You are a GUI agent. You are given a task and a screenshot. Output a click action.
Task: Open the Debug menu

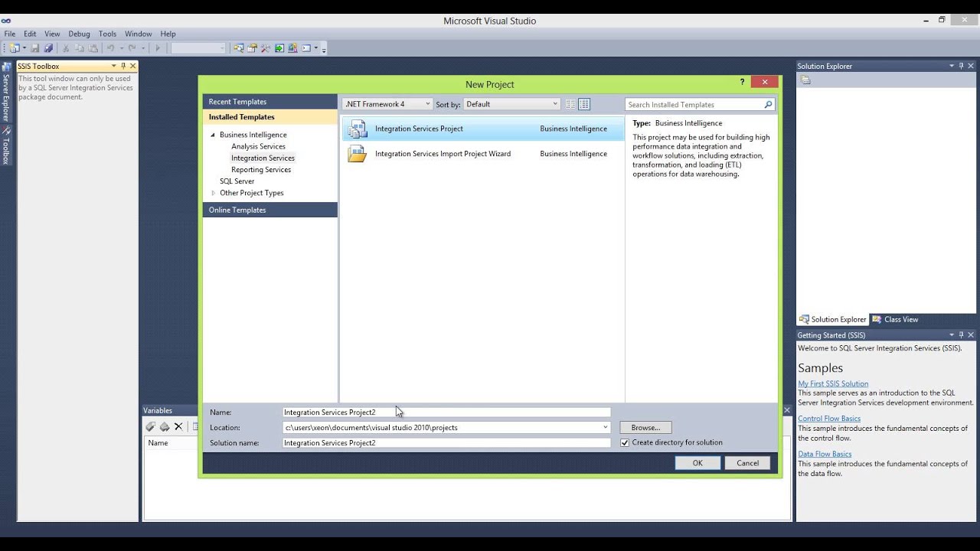coord(79,34)
